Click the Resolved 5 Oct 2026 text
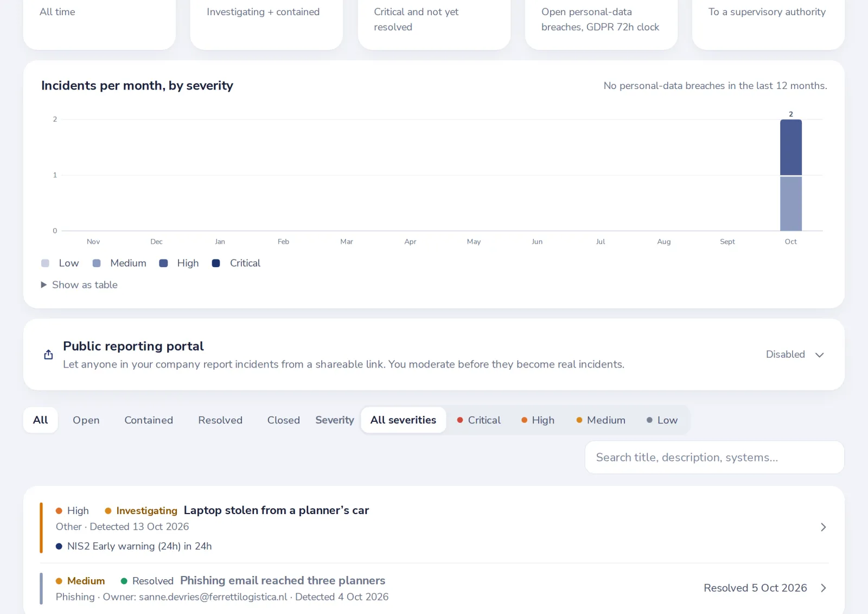 755,588
